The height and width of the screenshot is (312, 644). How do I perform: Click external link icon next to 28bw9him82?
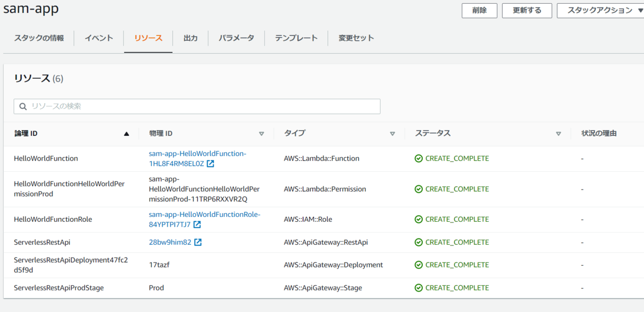(198, 242)
